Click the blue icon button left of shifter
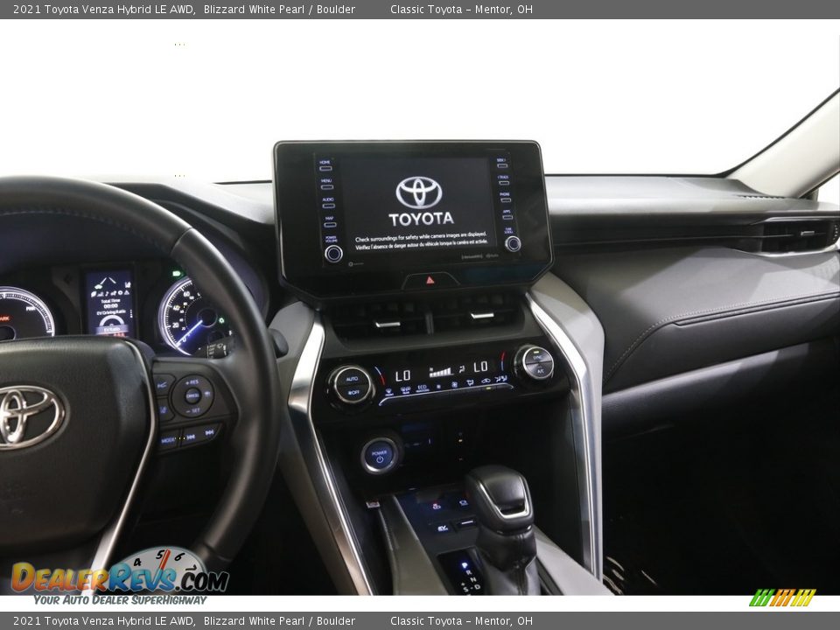Viewport: 840px width, 630px height. [x=464, y=503]
